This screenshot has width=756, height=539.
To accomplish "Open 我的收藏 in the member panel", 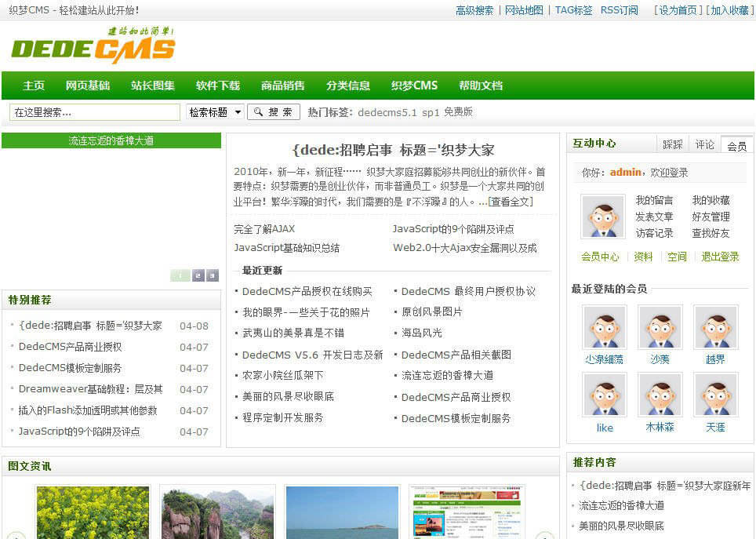I will pos(711,200).
